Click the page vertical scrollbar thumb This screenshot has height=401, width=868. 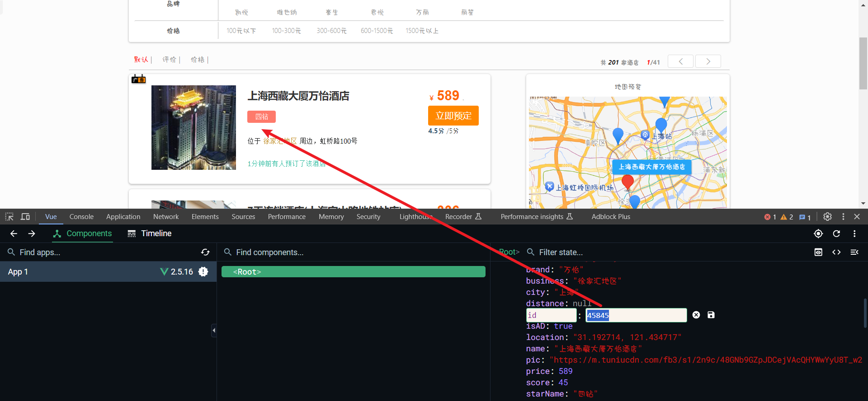tap(863, 63)
